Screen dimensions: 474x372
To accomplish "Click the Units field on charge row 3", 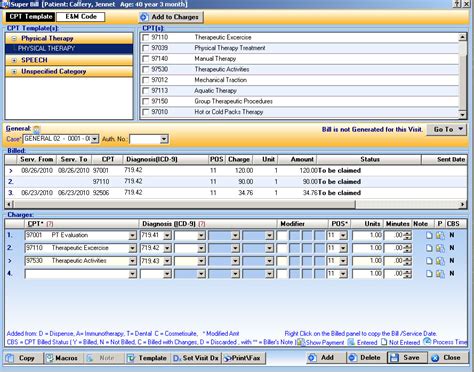I will (x=367, y=261).
